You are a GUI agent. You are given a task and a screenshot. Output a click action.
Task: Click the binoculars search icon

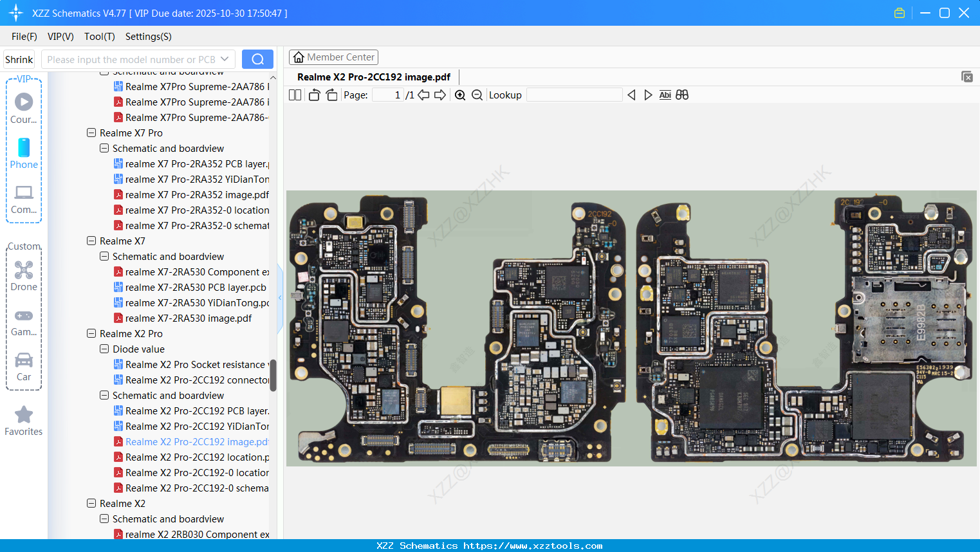[682, 95]
